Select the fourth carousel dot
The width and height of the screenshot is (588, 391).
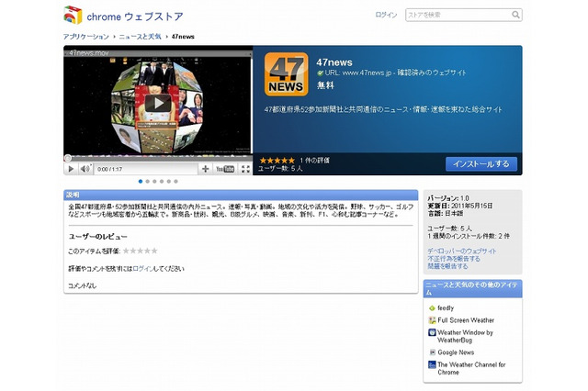pos(162,181)
